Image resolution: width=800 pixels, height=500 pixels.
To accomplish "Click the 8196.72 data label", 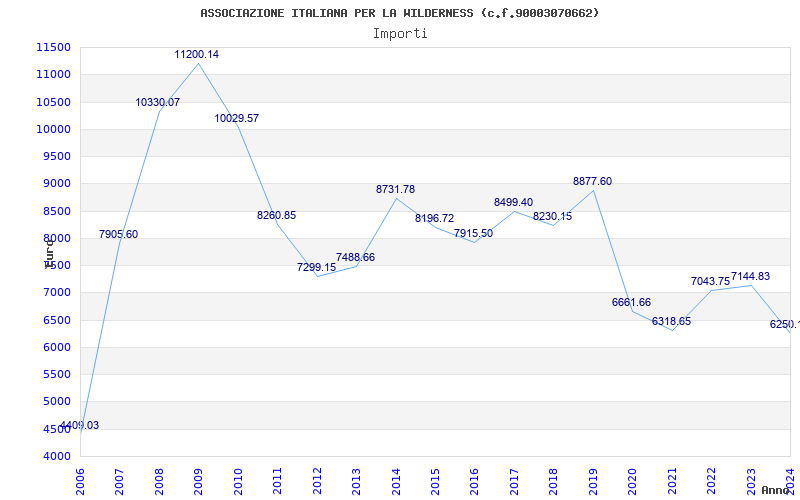I will (435, 219).
